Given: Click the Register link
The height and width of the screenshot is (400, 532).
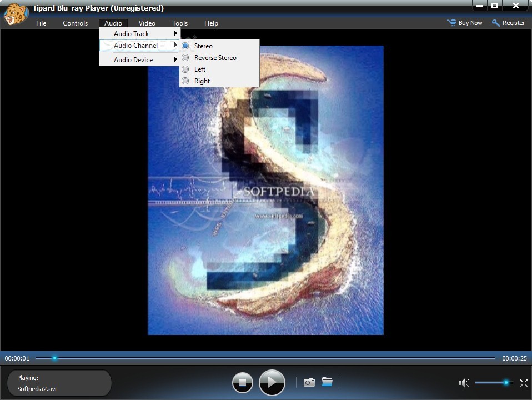Looking at the screenshot, I should point(513,23).
